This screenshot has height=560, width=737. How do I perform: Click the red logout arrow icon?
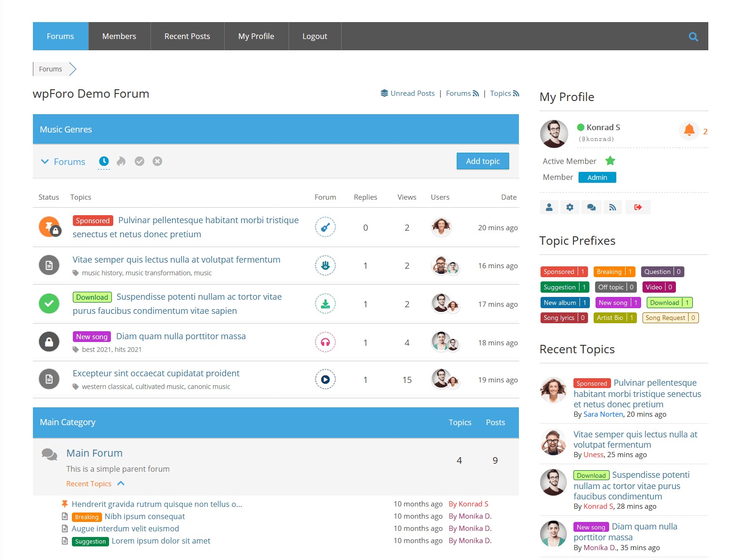coord(638,207)
